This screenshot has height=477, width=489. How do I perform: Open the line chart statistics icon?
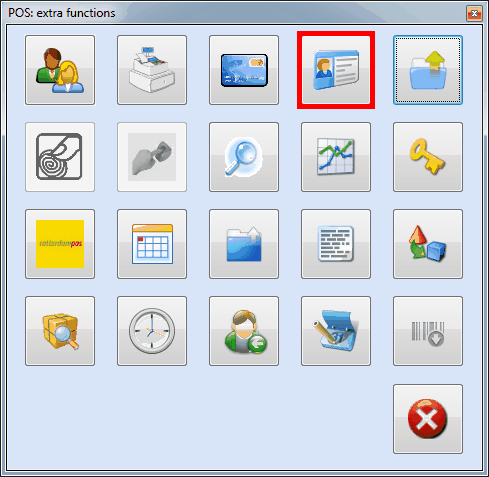(336, 157)
